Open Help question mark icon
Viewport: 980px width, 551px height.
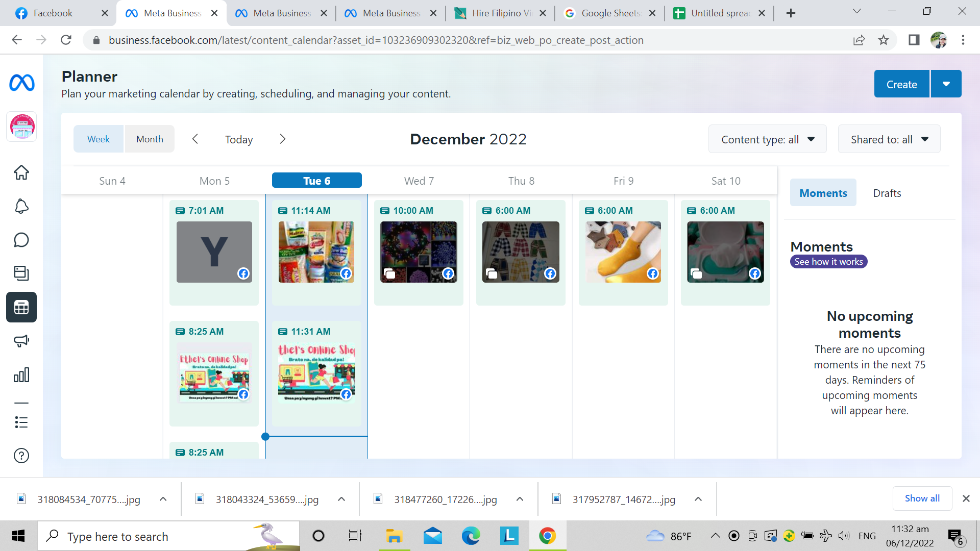click(x=21, y=456)
